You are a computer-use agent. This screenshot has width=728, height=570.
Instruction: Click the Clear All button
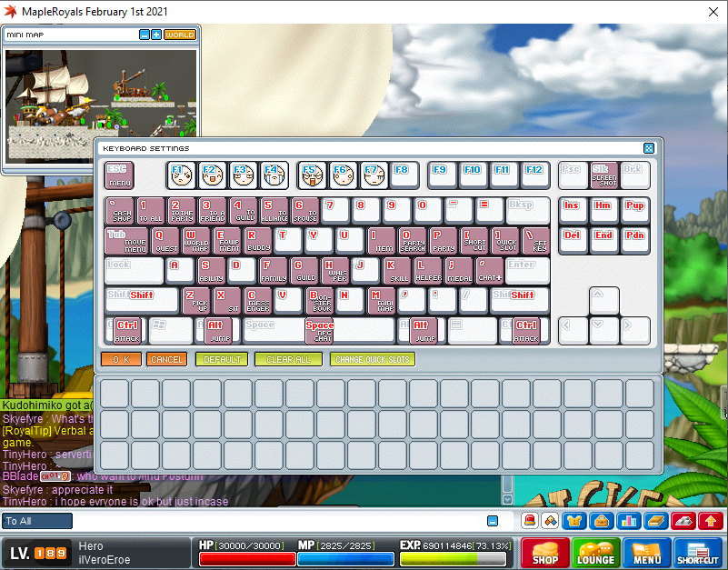[288, 359]
